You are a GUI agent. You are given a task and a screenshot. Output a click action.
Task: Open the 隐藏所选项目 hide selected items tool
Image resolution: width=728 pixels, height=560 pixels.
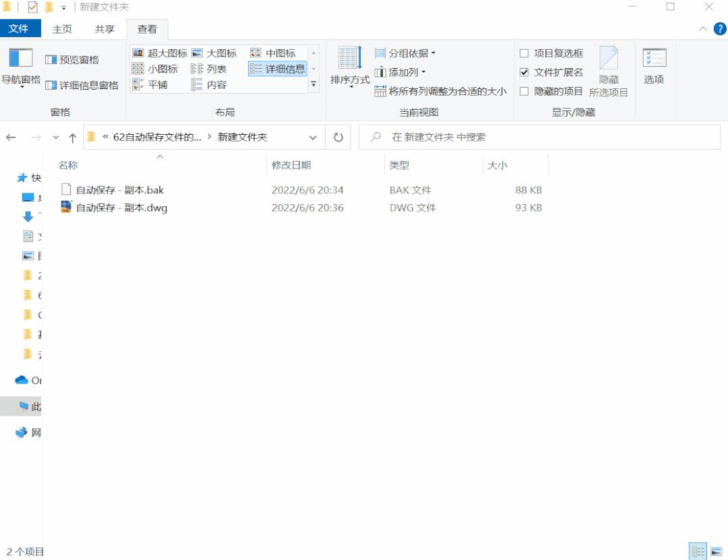click(x=609, y=71)
